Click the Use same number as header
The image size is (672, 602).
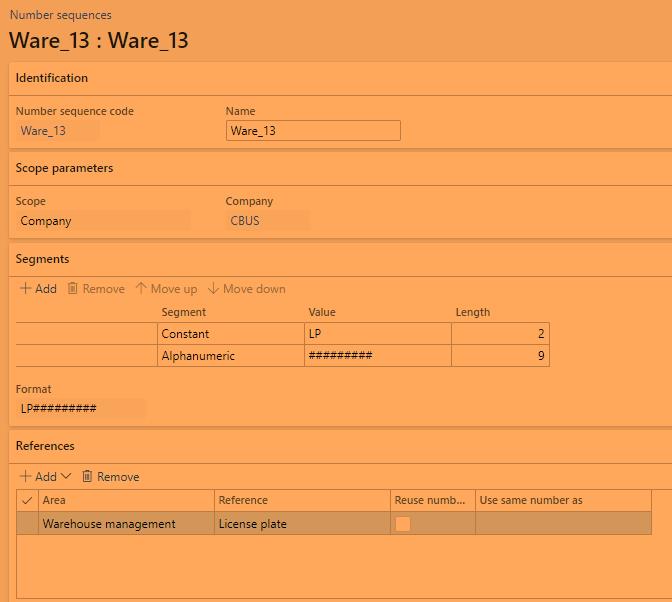point(563,500)
